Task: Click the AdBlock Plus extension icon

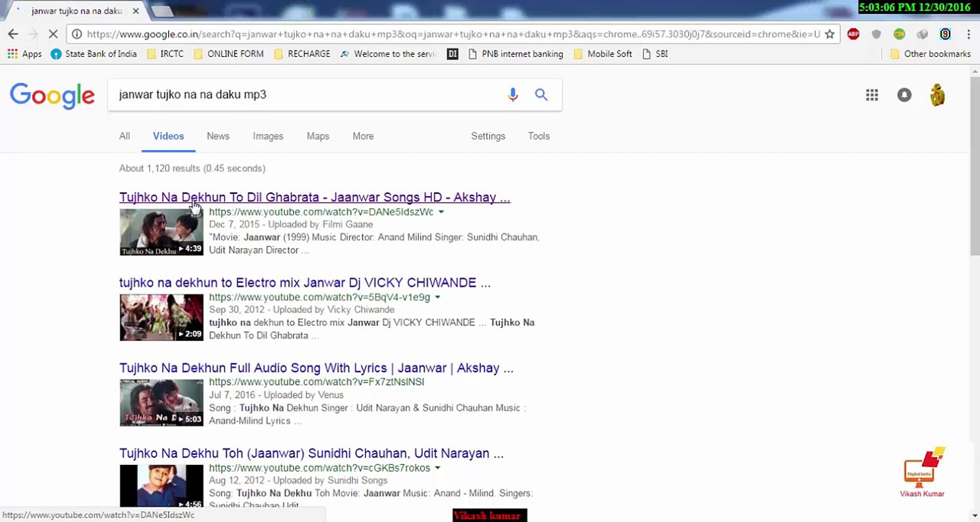Action: click(853, 34)
